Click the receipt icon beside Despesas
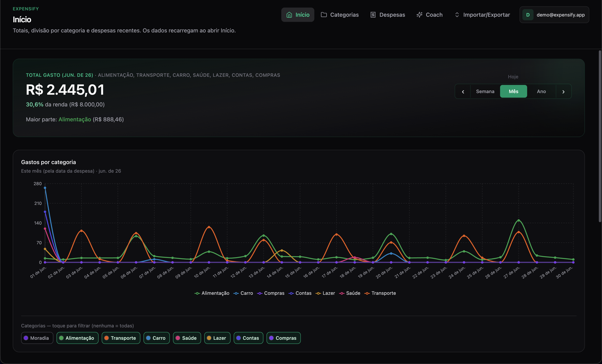Screen dimensions: 602x364 point(373,15)
